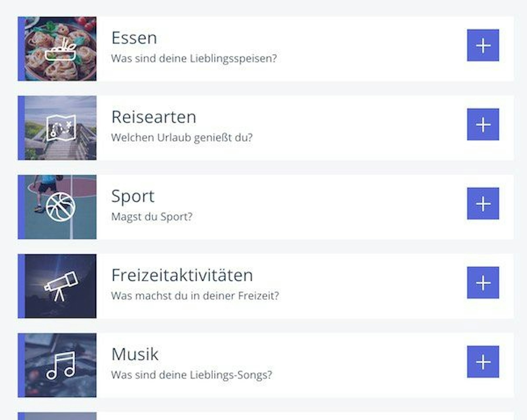Viewport: 527px width, 420px height.
Task: Click the basketball icon on Sport
Action: [61, 207]
